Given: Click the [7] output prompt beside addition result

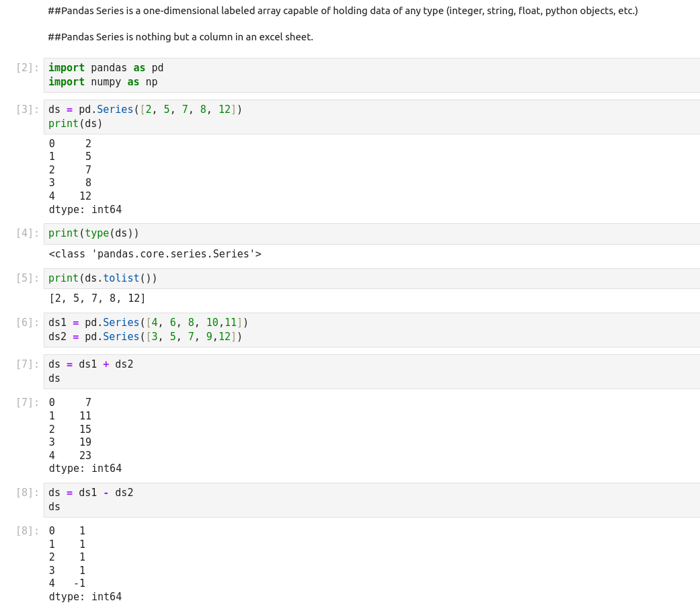Looking at the screenshot, I should (x=28, y=403).
